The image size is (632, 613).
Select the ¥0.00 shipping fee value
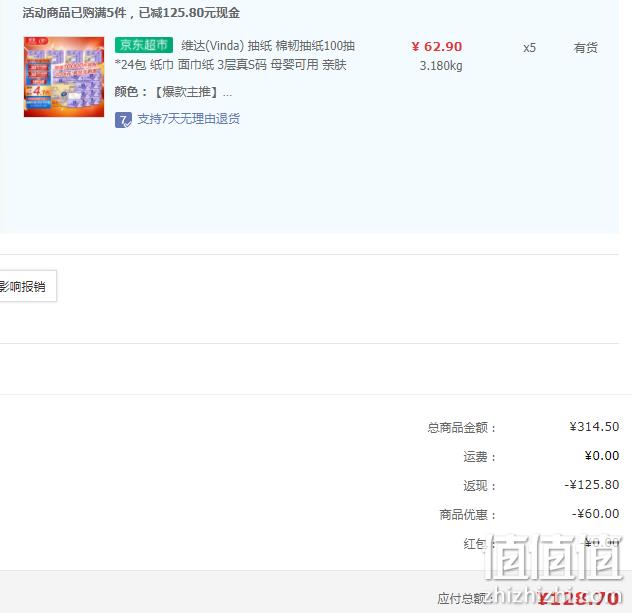point(602,456)
